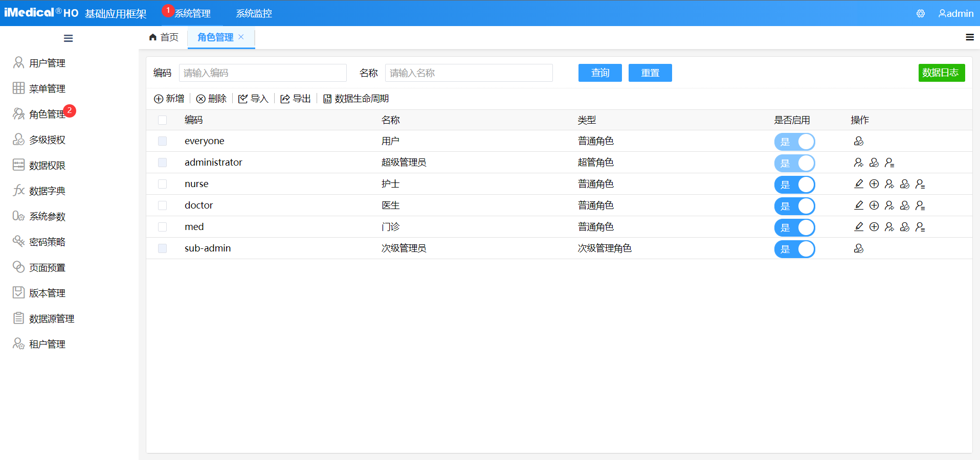
Task: Collapse the sidebar with the hamburger icon
Action: [x=68, y=38]
